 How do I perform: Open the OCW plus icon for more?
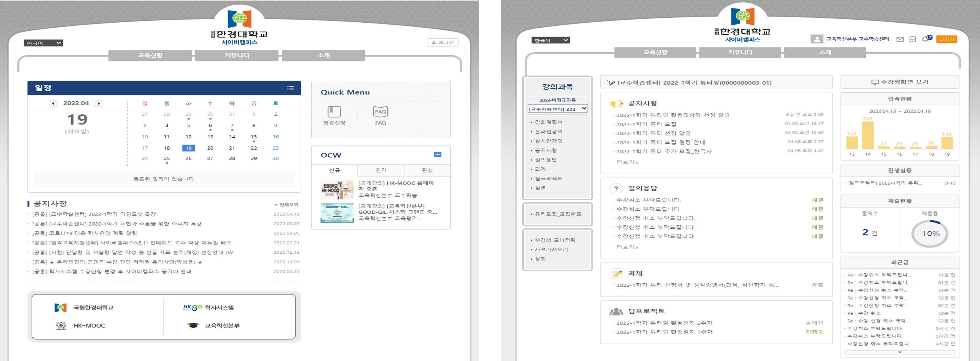point(437,155)
